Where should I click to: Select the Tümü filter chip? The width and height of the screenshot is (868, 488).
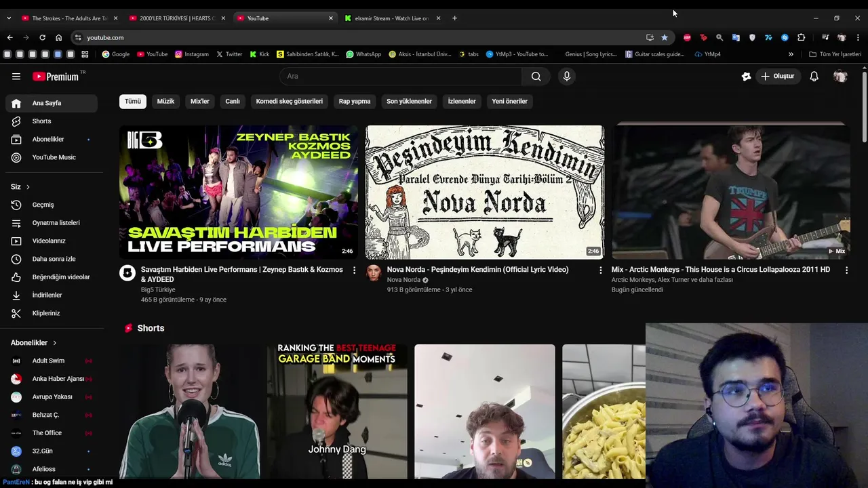(x=133, y=101)
